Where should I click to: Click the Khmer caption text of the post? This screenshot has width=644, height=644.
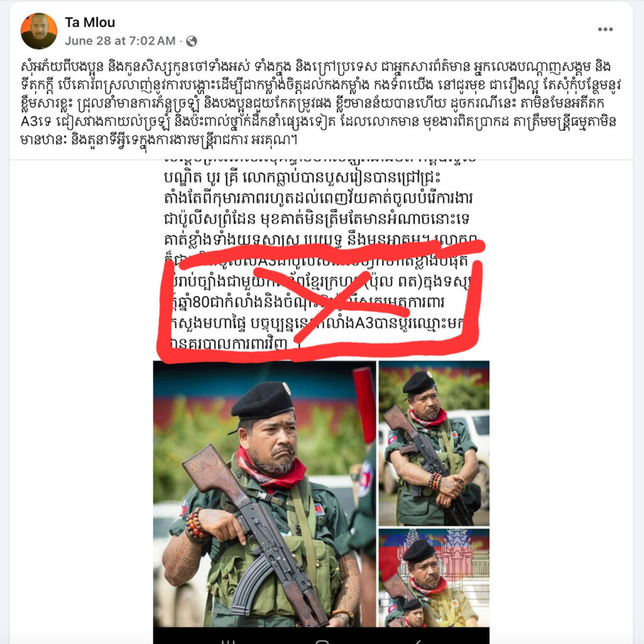pos(320,103)
